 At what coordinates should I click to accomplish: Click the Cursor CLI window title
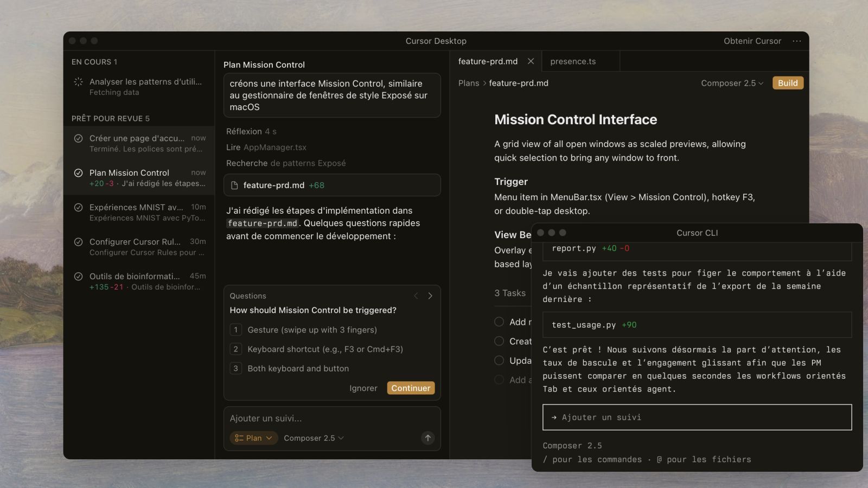click(x=697, y=233)
